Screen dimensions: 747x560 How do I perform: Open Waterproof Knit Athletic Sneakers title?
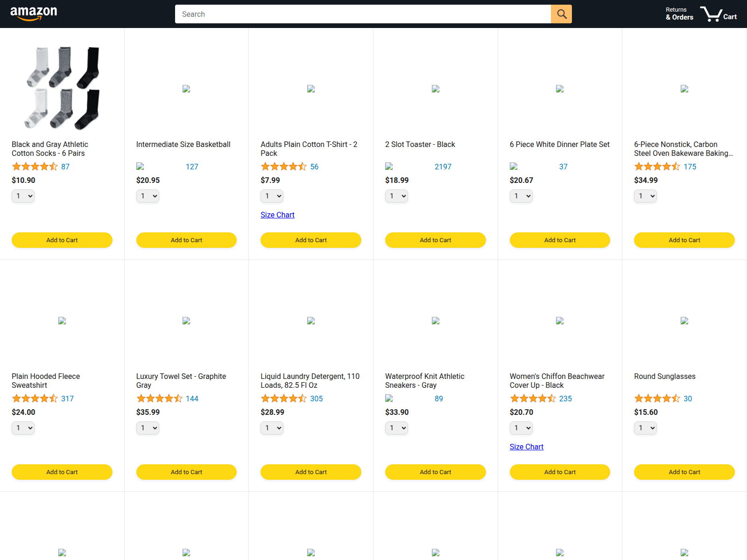425,381
